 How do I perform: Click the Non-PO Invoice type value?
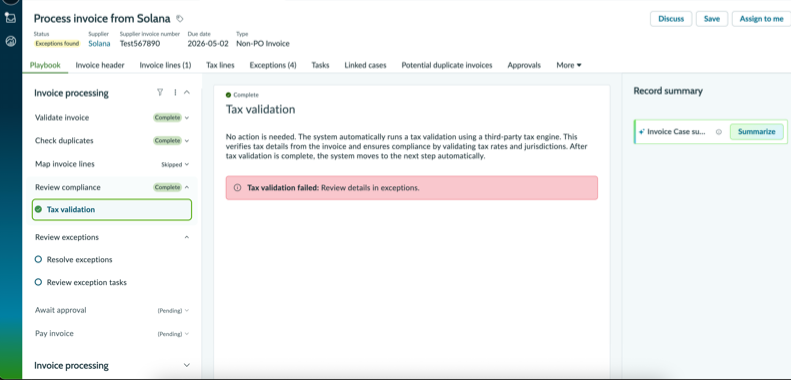pyautogui.click(x=263, y=43)
